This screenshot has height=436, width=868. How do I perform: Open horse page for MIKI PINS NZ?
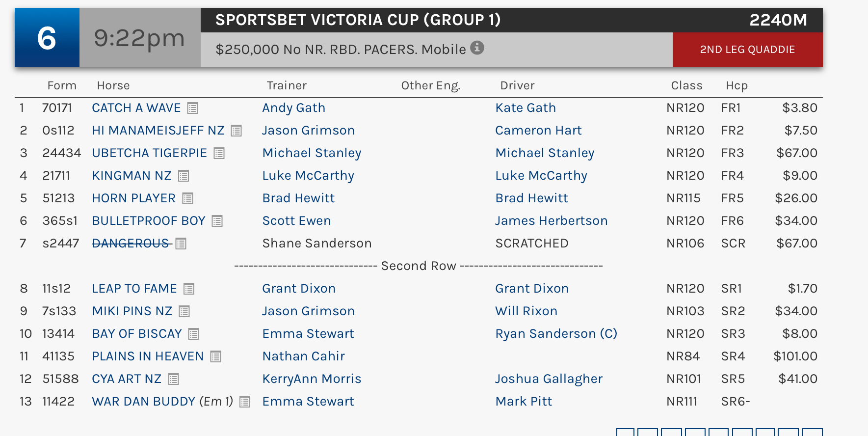(132, 311)
